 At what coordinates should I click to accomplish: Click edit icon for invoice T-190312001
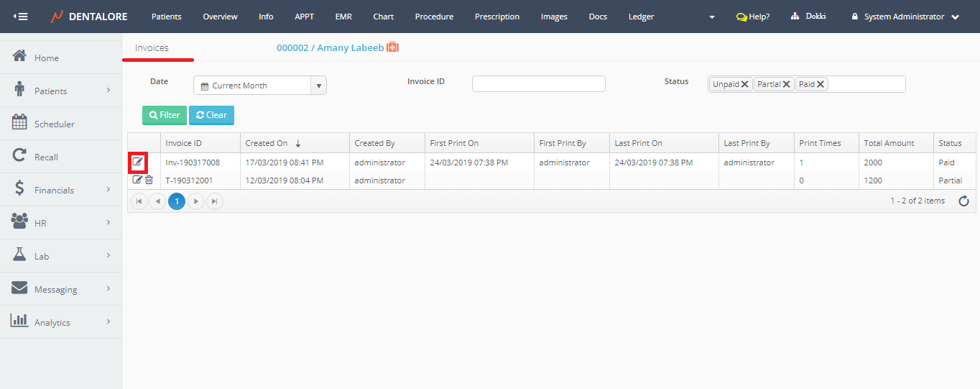tap(137, 180)
